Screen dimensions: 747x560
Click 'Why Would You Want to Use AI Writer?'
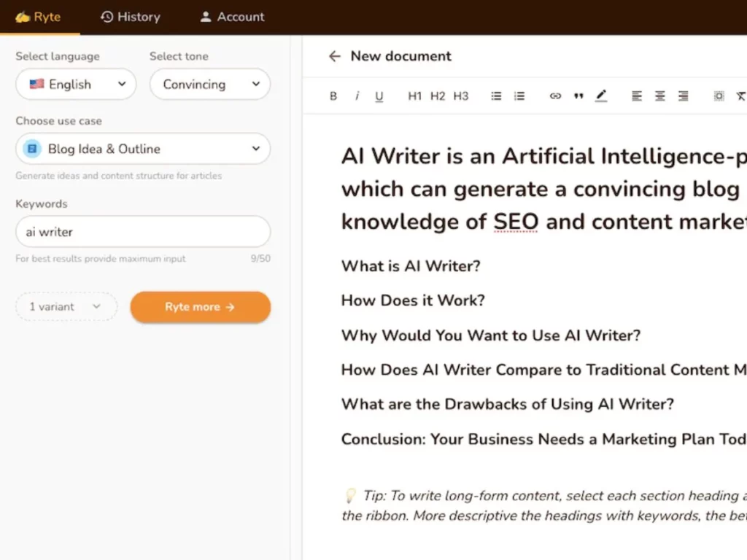(491, 335)
